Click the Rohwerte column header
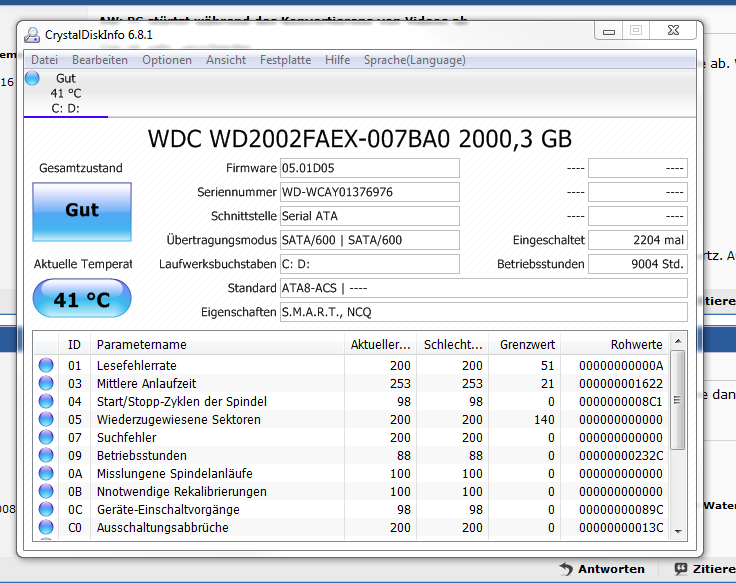736x583 pixels. tap(615, 345)
